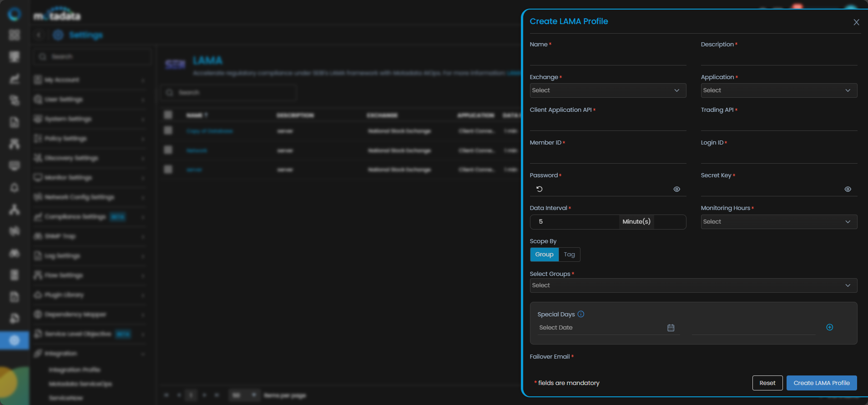Switch scope to Tag

(569, 255)
